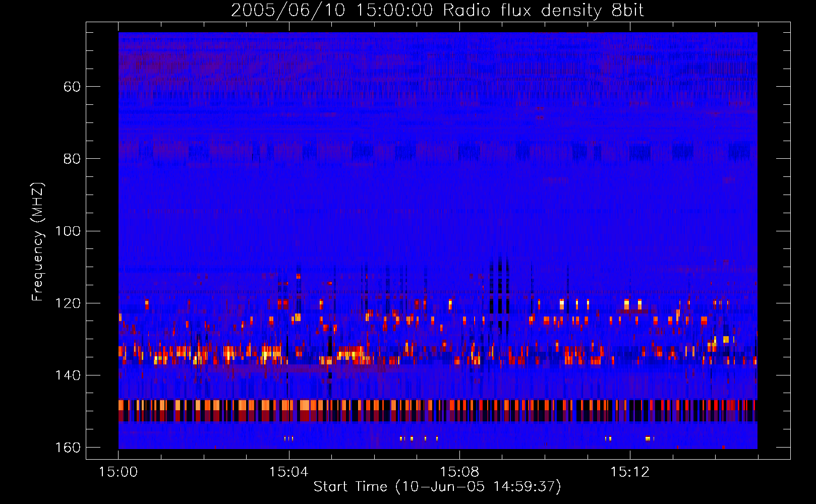The height and width of the screenshot is (504, 816).
Task: Click the 140 frequency tick label
Action: [x=68, y=375]
